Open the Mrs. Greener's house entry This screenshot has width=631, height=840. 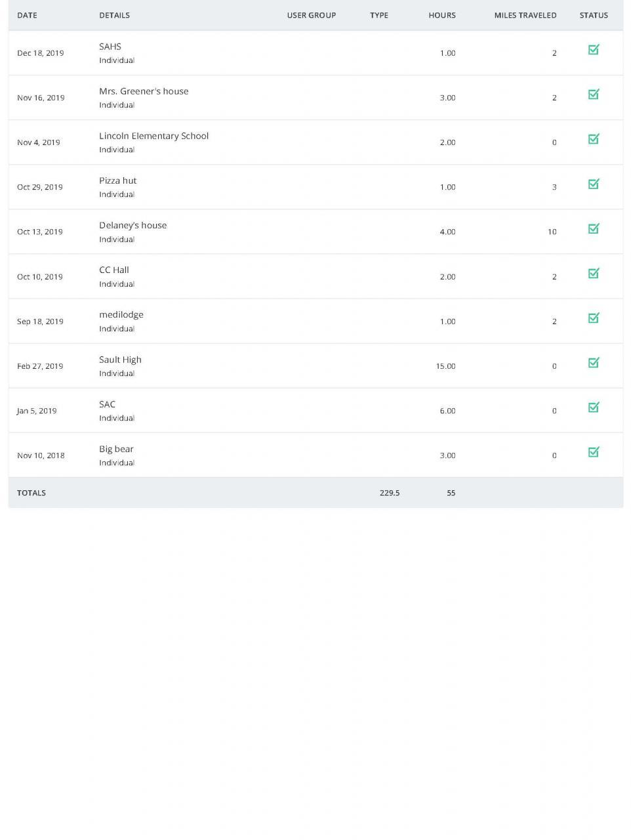coord(144,91)
